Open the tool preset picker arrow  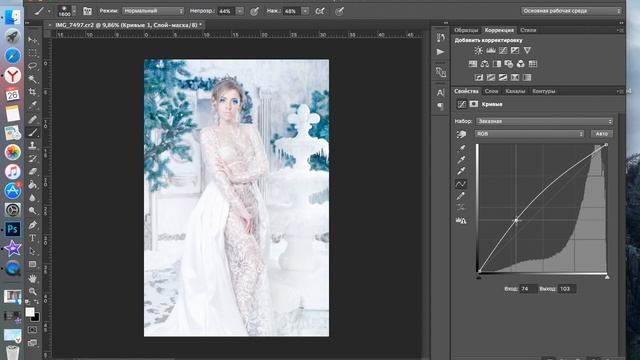49,11
